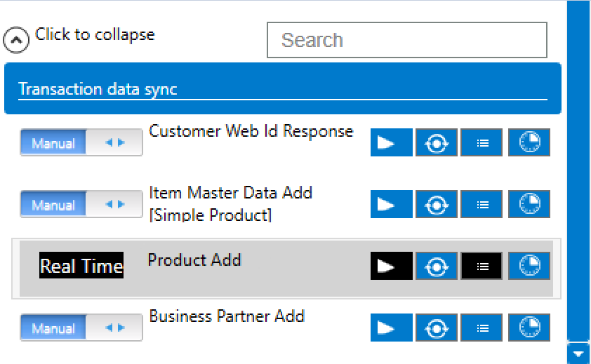The width and height of the screenshot is (591, 364).
Task: Open list icon for Business Partner Add
Action: (x=482, y=328)
